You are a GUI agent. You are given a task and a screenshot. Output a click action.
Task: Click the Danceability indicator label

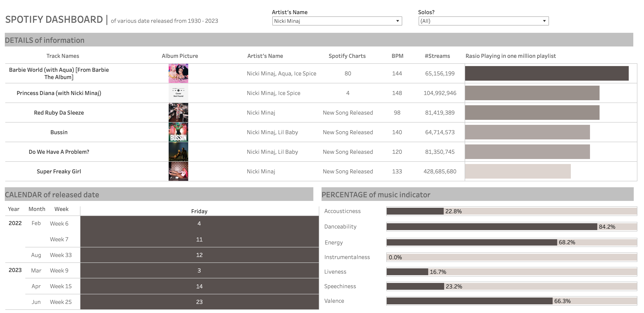click(x=340, y=227)
